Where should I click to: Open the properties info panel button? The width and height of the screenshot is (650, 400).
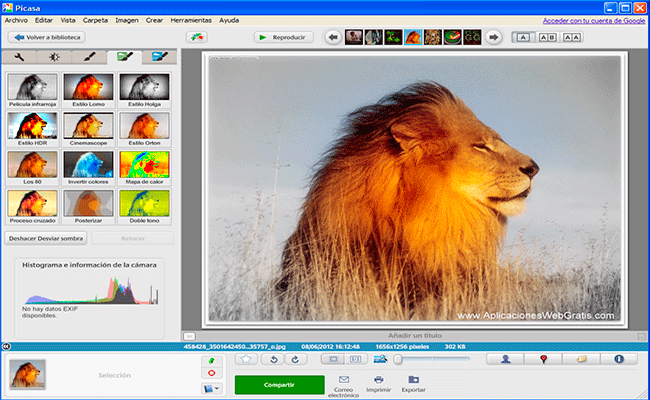pyautogui.click(x=619, y=359)
